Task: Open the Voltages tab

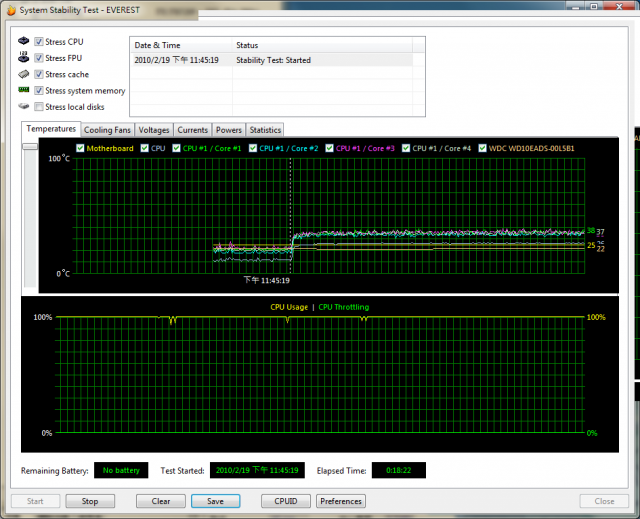Action: pos(154,130)
